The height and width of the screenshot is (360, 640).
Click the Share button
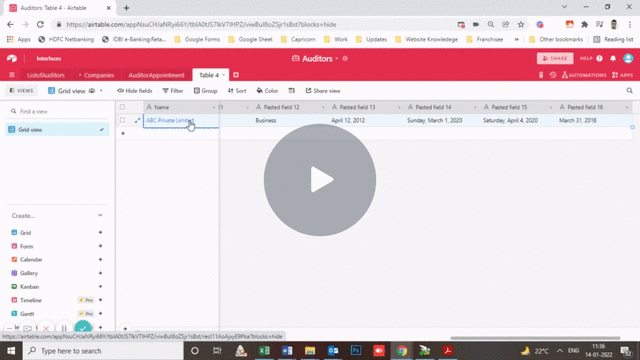(x=555, y=59)
